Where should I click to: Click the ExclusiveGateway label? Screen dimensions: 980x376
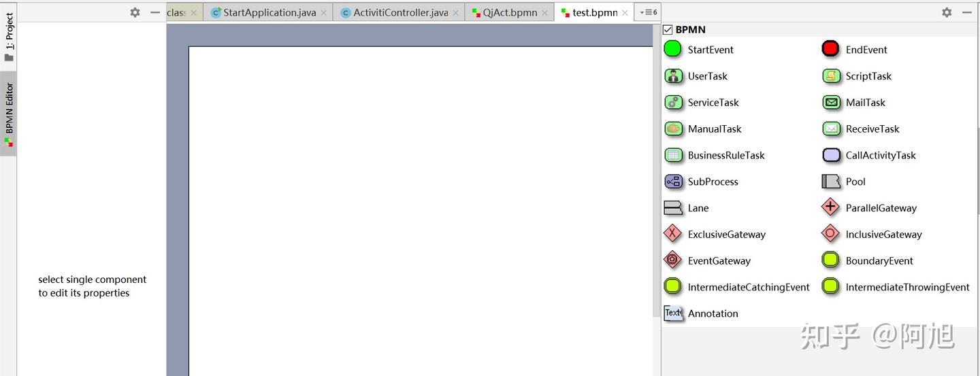pos(727,235)
